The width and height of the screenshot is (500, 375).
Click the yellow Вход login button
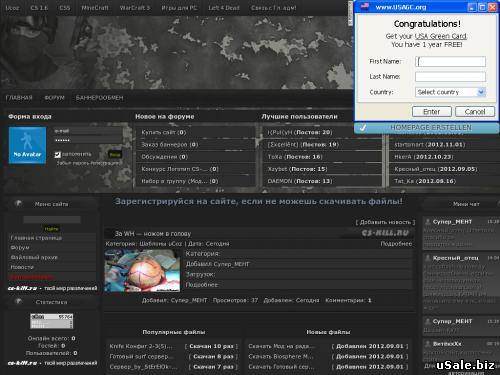(x=115, y=154)
